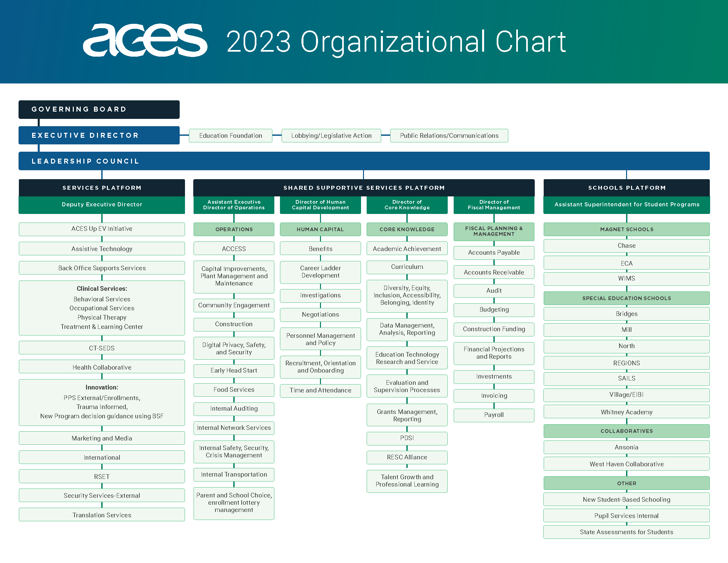The height and width of the screenshot is (563, 728).
Task: Click the Negotiations box
Action: [x=320, y=315]
